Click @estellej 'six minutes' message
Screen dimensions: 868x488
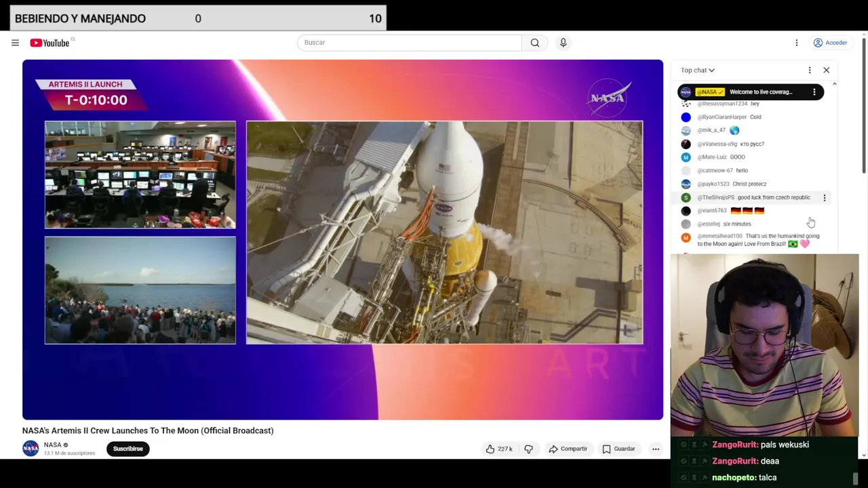tap(737, 224)
